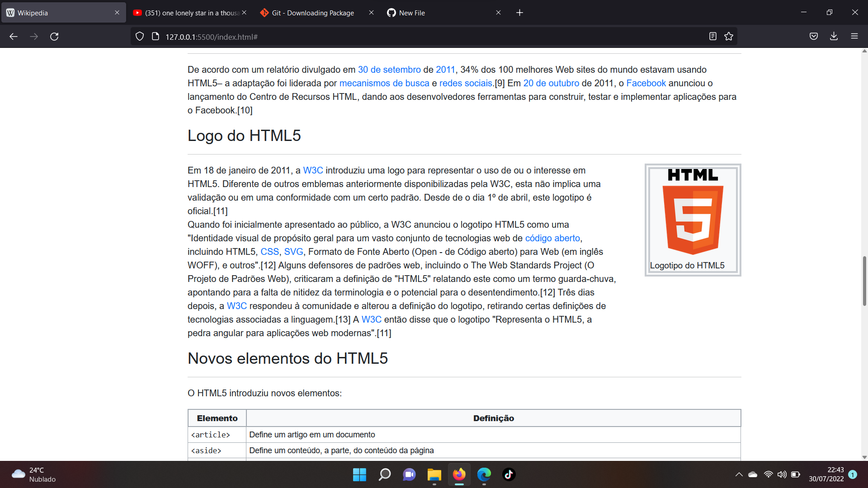
Task: Open the YouTube one lonely star tab
Action: click(x=190, y=13)
